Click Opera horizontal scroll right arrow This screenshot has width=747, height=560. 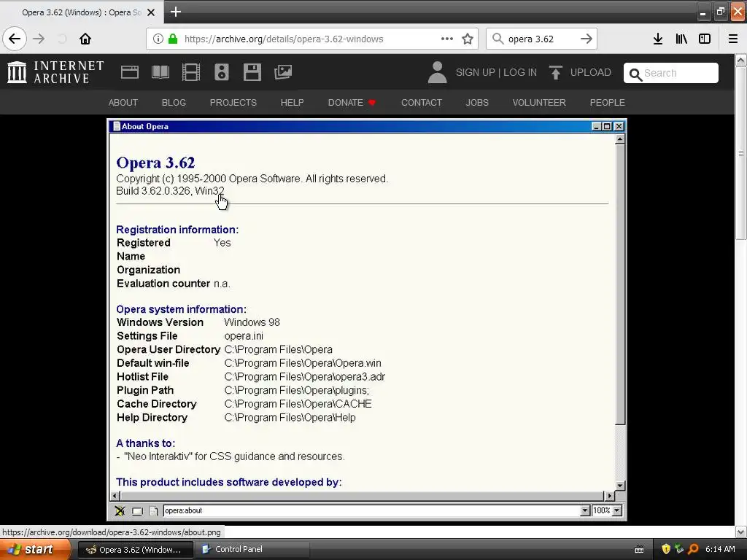[609, 496]
